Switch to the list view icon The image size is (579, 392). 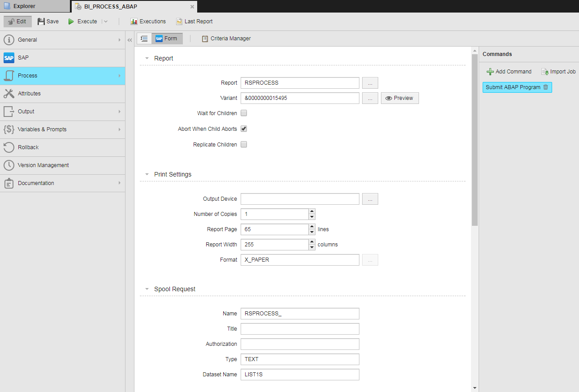pos(144,39)
